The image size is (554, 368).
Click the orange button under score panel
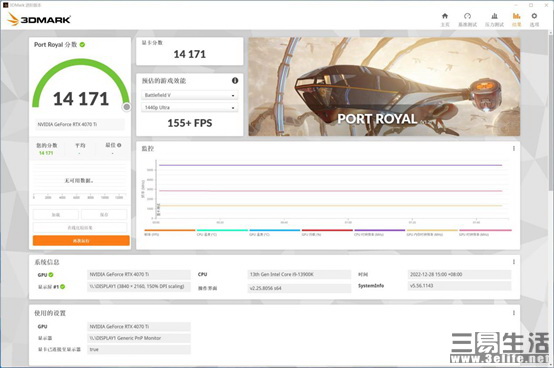pos(81,241)
